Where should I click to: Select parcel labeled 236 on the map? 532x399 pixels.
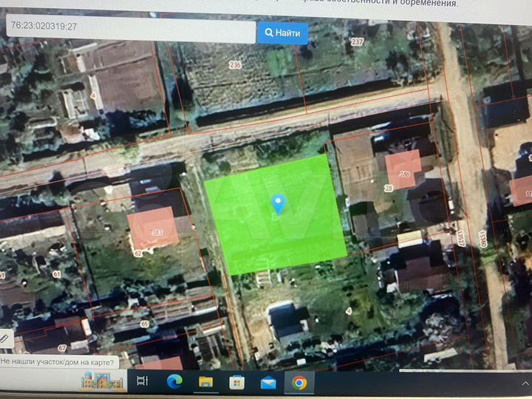(x=235, y=64)
